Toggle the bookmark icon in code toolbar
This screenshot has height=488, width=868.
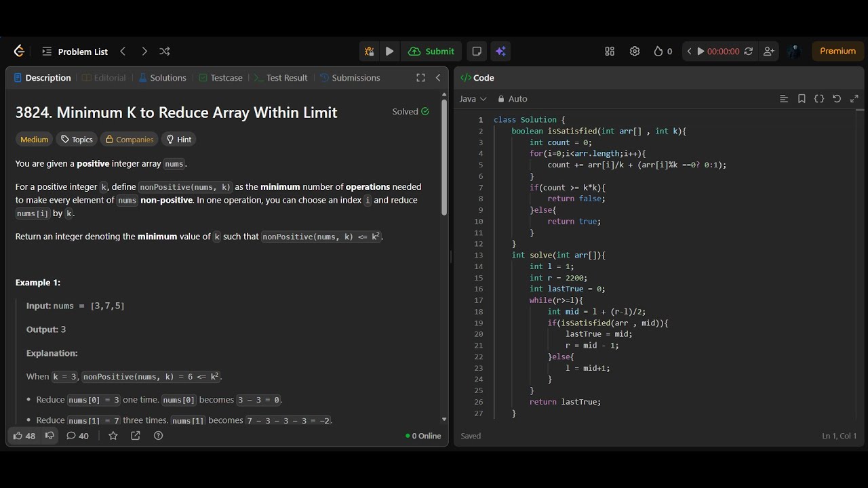pos(802,99)
